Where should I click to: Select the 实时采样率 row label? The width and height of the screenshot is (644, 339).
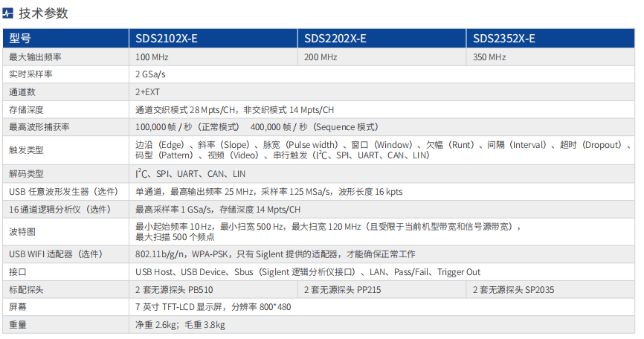pos(30,74)
